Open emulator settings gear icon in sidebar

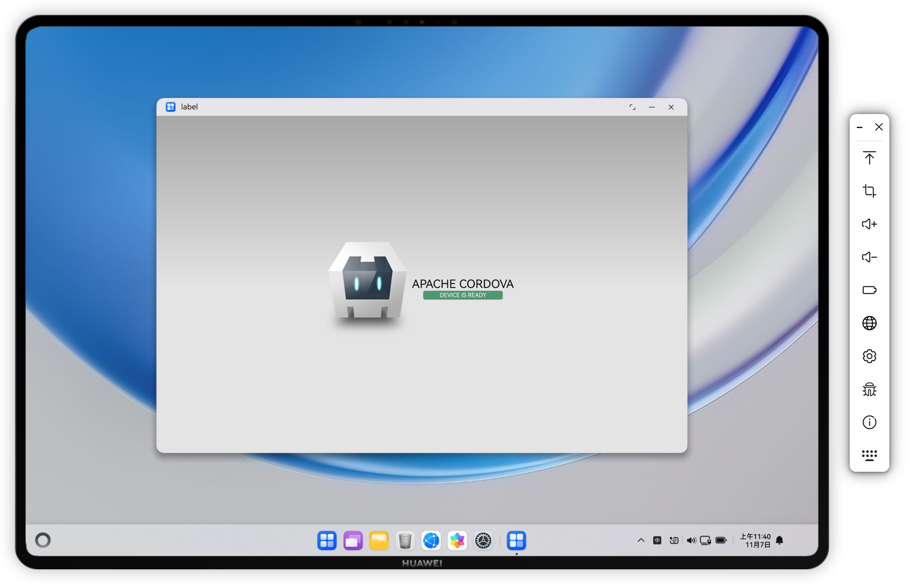(869, 356)
